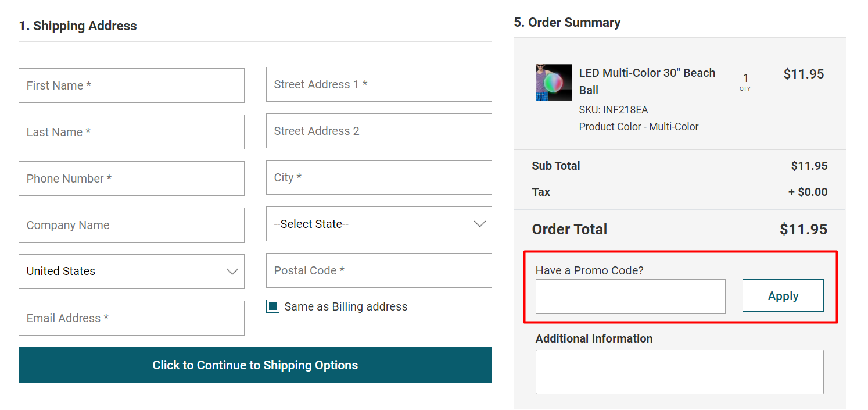Click the Email Address field
The image size is (868, 410).
(x=131, y=318)
